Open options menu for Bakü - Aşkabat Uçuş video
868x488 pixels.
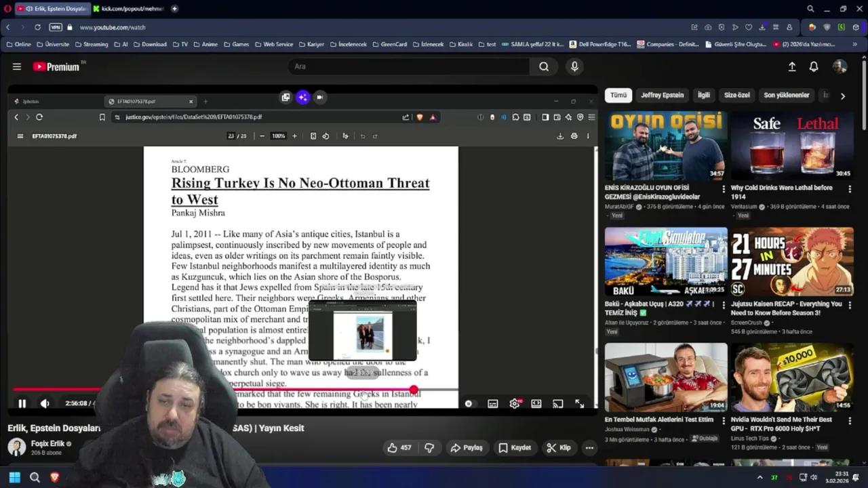[724, 305]
